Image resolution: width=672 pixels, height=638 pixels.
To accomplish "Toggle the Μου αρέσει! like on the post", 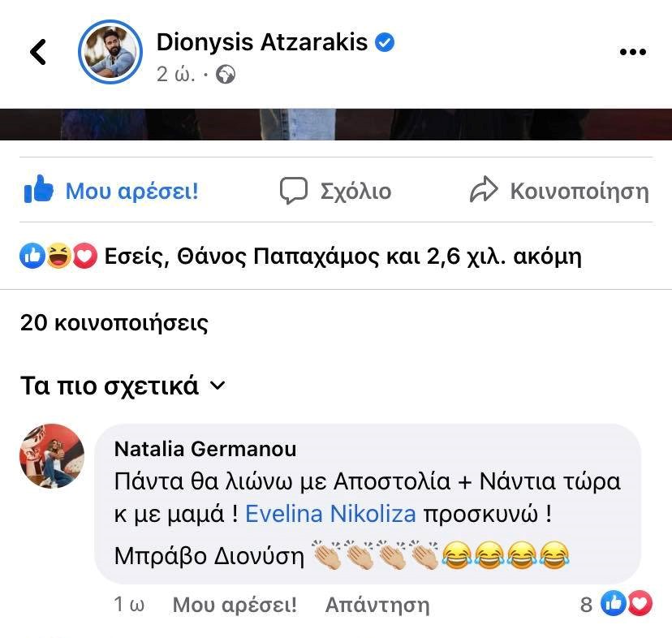I will pyautogui.click(x=111, y=190).
